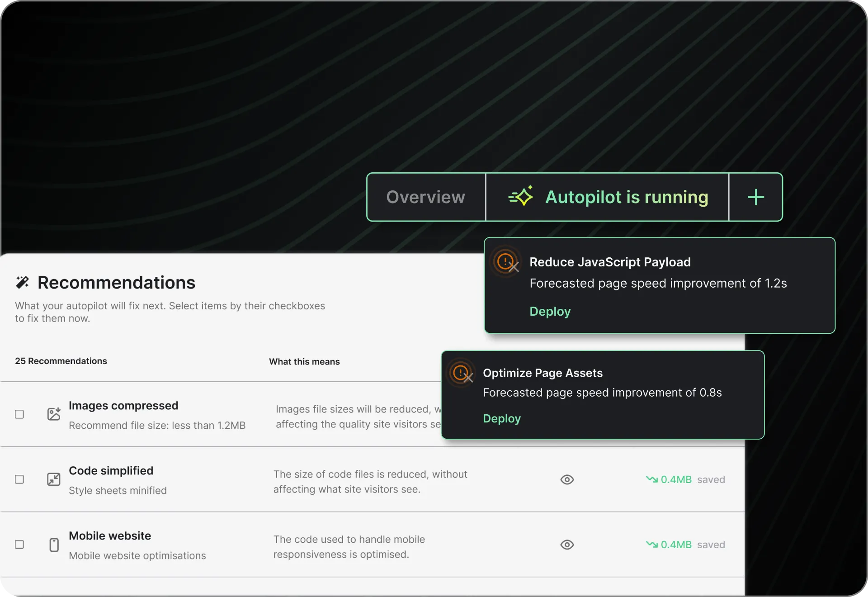This screenshot has height=597, width=868.
Task: Click the Code simplified minimize icon
Action: pyautogui.click(x=54, y=479)
